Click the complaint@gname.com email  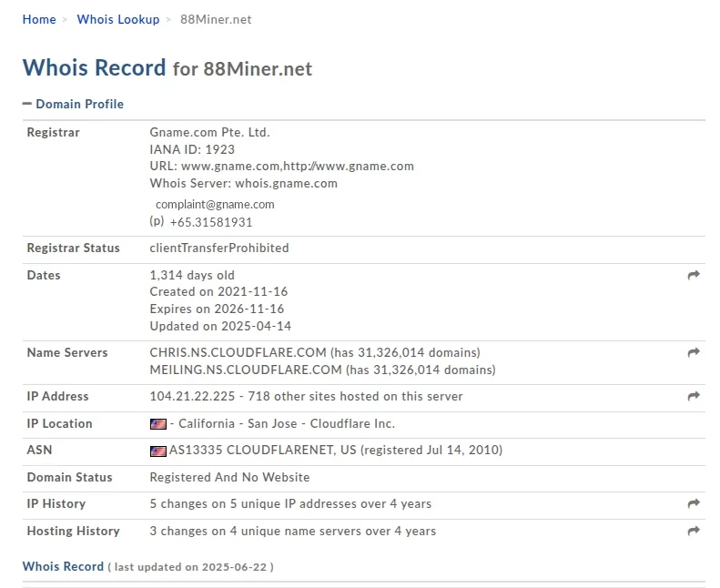(215, 205)
